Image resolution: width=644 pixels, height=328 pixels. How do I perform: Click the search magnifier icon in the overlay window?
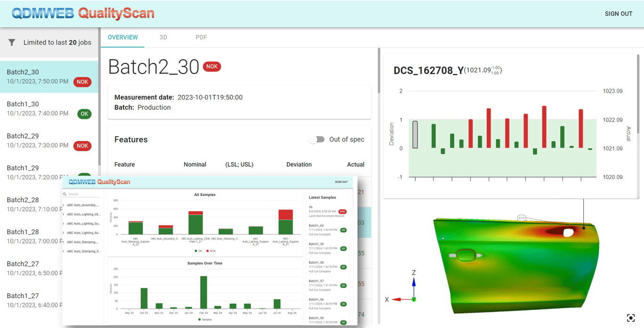pyautogui.click(x=64, y=194)
